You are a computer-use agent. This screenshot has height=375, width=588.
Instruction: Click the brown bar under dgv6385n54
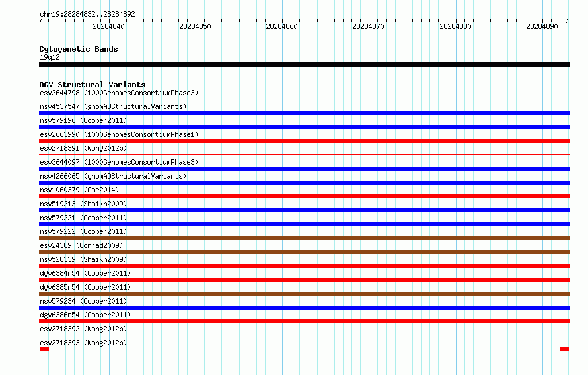(x=304, y=294)
